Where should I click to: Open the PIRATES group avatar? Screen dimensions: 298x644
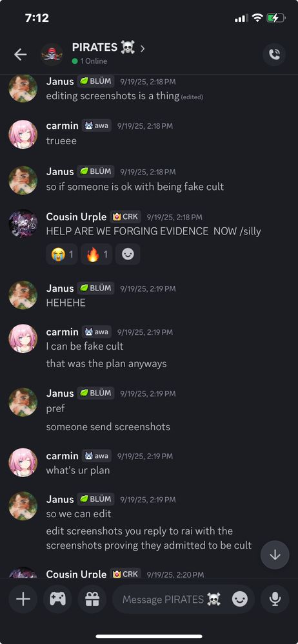pos(52,54)
